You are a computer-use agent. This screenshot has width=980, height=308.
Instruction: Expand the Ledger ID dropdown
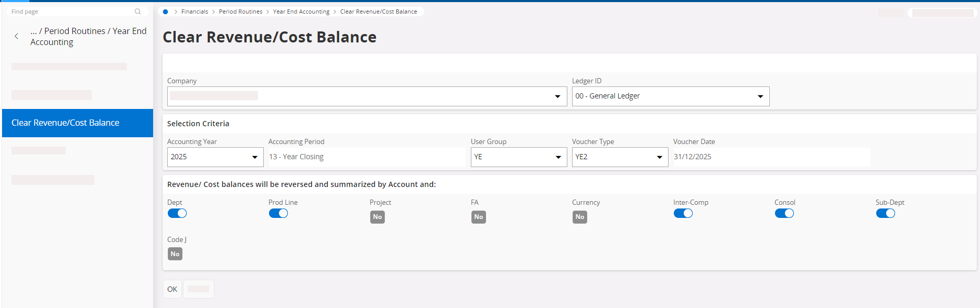pyautogui.click(x=760, y=96)
